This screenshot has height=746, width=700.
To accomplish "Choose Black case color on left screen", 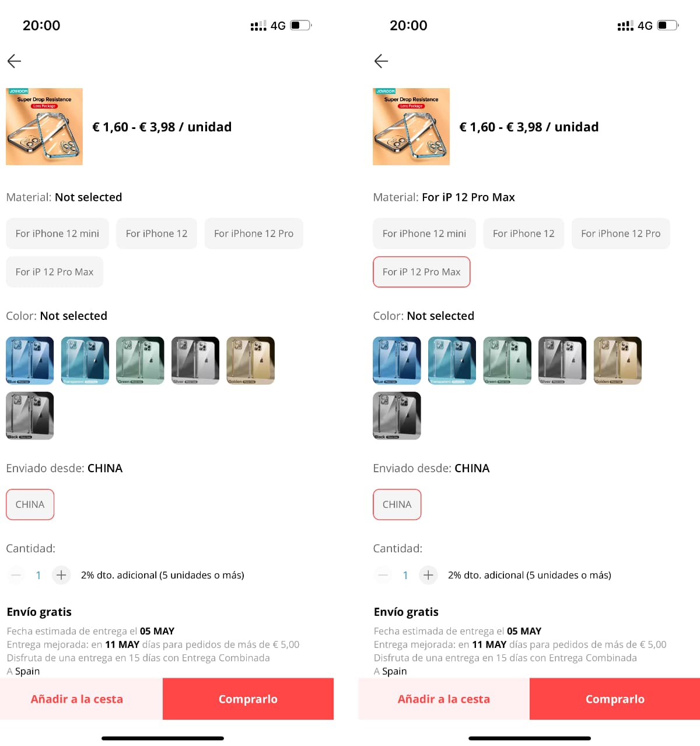I will 30,416.
